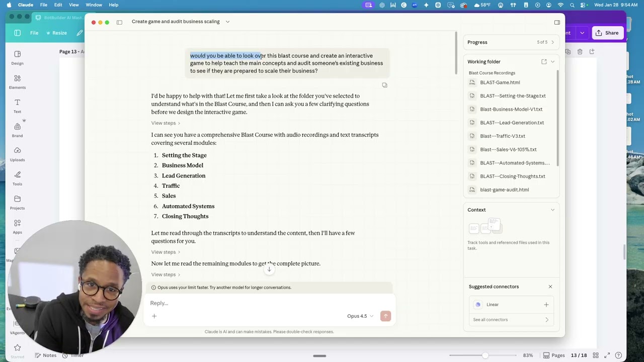The image size is (644, 362).
Task: Dismiss the Suggested connectors card
Action: [550, 287]
